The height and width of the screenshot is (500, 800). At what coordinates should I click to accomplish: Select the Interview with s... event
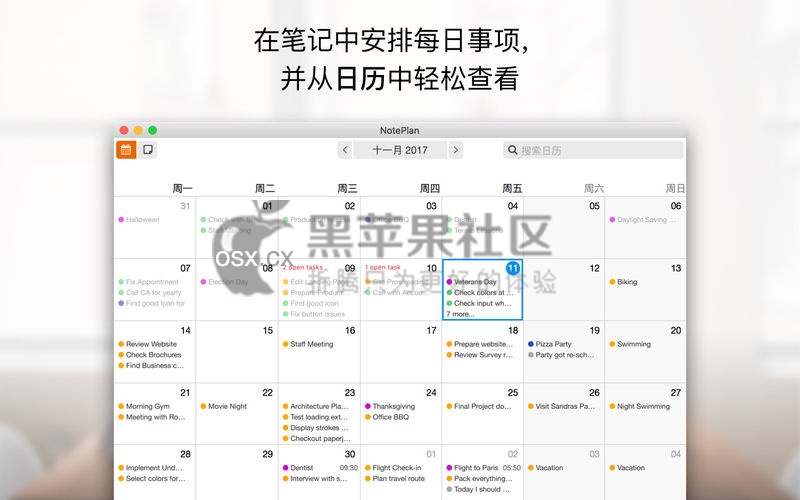click(315, 479)
